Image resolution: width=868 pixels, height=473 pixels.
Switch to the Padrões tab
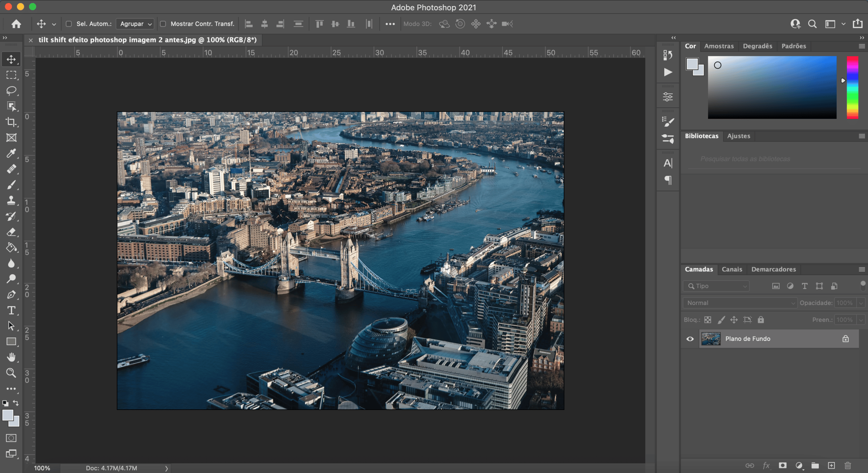tap(794, 46)
